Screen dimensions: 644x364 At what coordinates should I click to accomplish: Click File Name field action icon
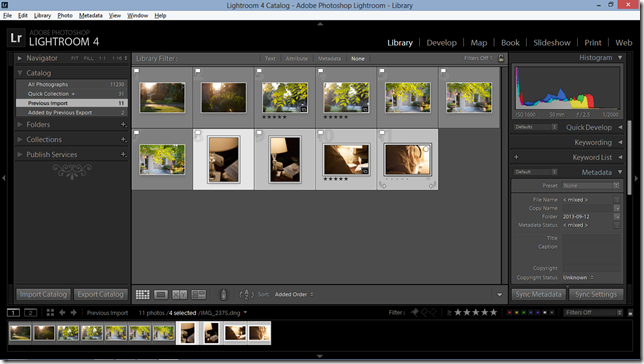tap(616, 200)
